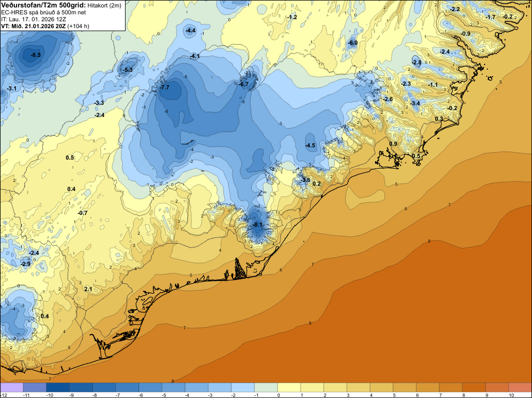The image size is (532, 398).
Task: Click the '-4.4' temperature label
Action: click(190, 30)
